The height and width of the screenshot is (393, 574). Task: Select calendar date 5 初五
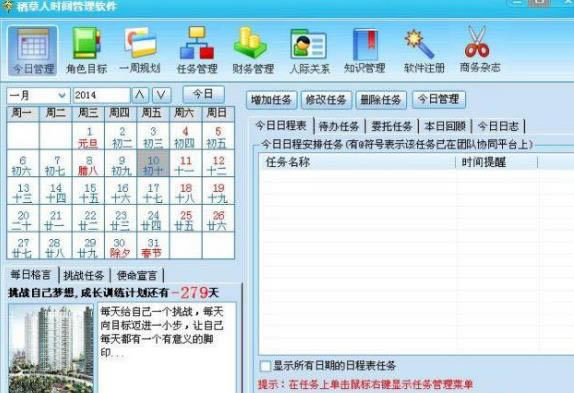218,137
